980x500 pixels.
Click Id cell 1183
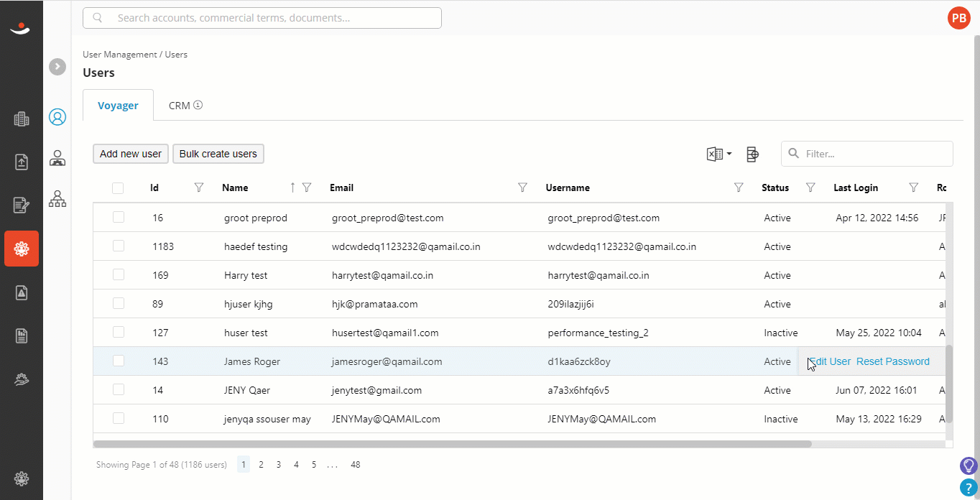163,246
